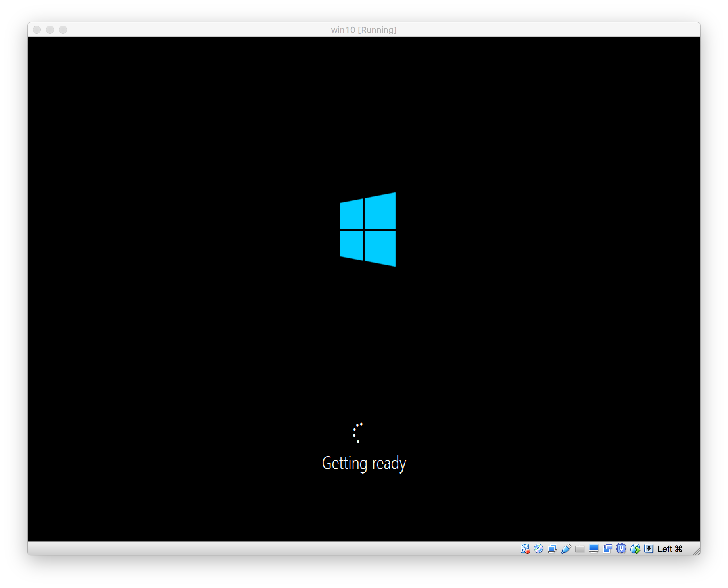
Task: Click the shared folders indicator icon
Action: click(580, 549)
